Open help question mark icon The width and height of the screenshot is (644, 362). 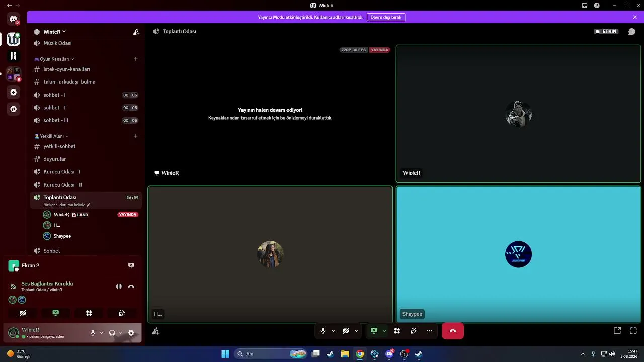click(597, 5)
